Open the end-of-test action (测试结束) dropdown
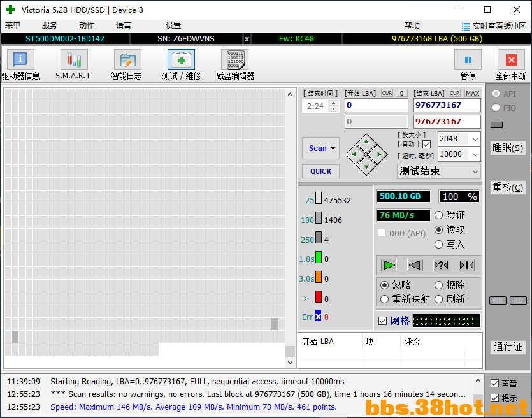Screen dimensions: 532x418 pyautogui.click(x=475, y=171)
